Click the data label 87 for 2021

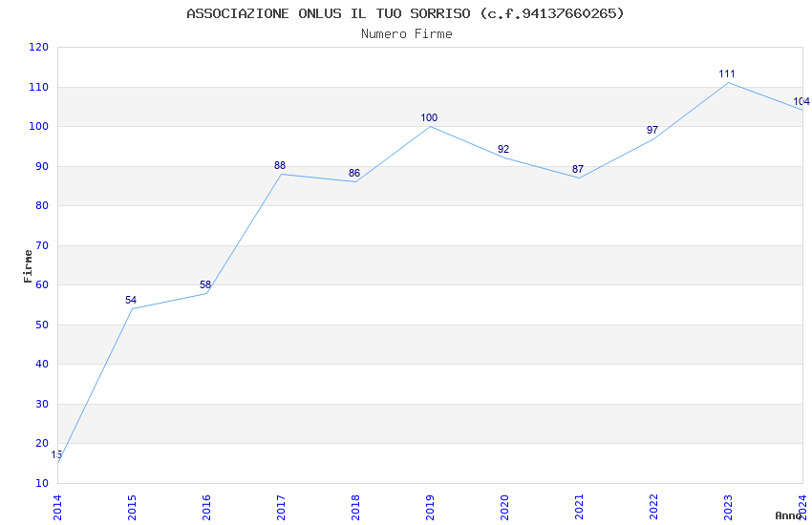coord(578,169)
